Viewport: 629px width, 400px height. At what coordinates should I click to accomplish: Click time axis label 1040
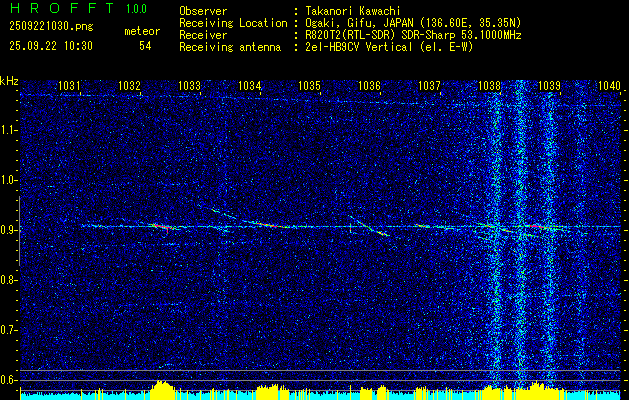tap(609, 86)
